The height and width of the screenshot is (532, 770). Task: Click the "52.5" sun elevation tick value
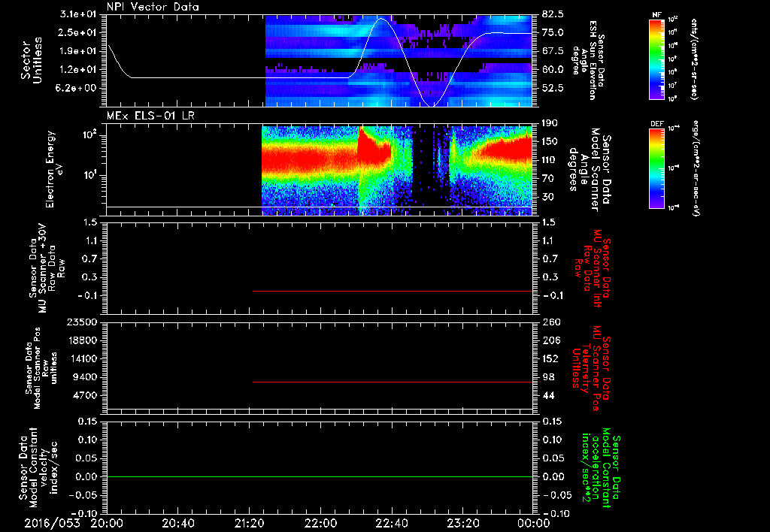(x=553, y=88)
